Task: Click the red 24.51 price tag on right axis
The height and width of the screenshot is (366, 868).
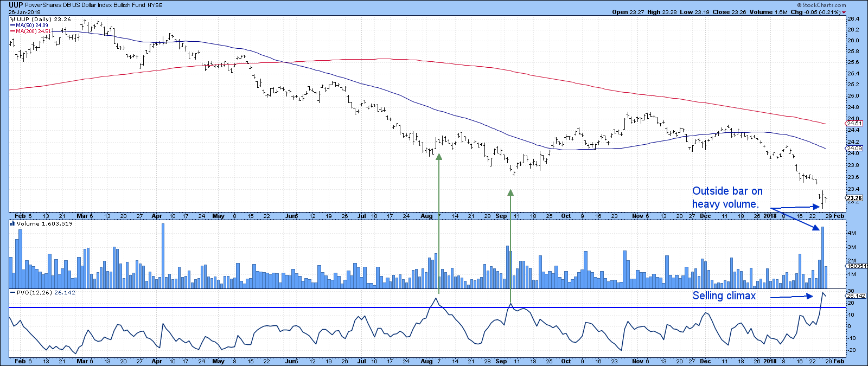Action: pos(854,124)
